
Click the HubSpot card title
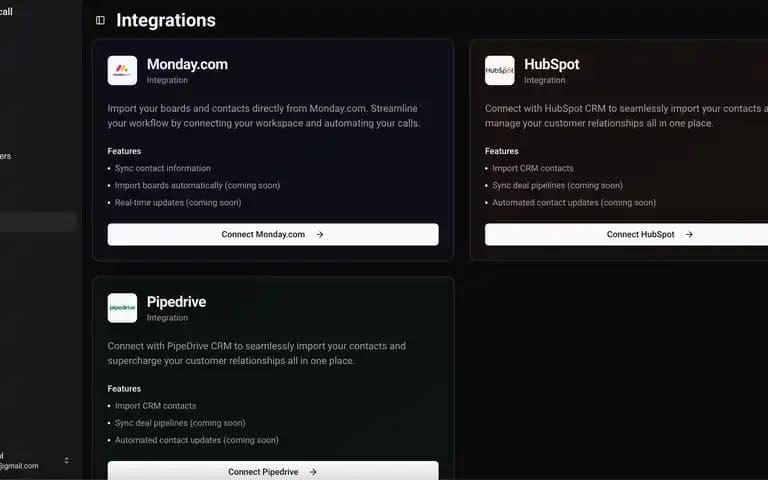552,64
